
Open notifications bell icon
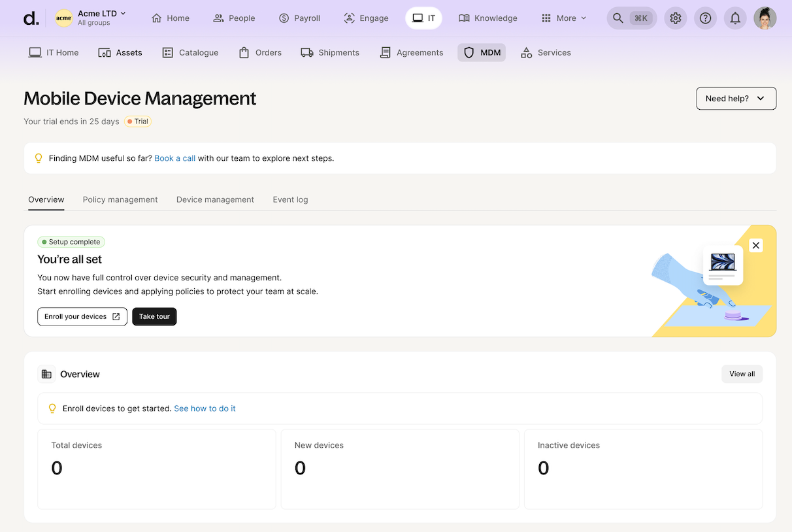tap(735, 18)
